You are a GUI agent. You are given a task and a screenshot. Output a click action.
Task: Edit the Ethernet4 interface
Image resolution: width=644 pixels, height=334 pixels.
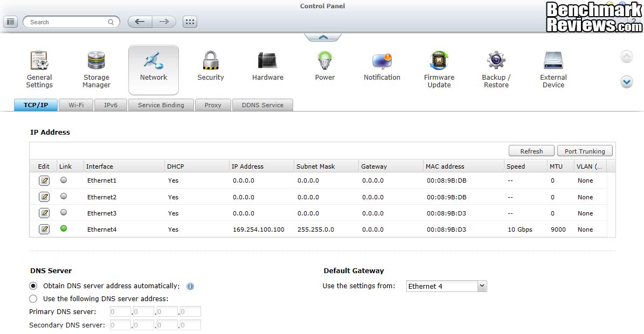click(44, 229)
